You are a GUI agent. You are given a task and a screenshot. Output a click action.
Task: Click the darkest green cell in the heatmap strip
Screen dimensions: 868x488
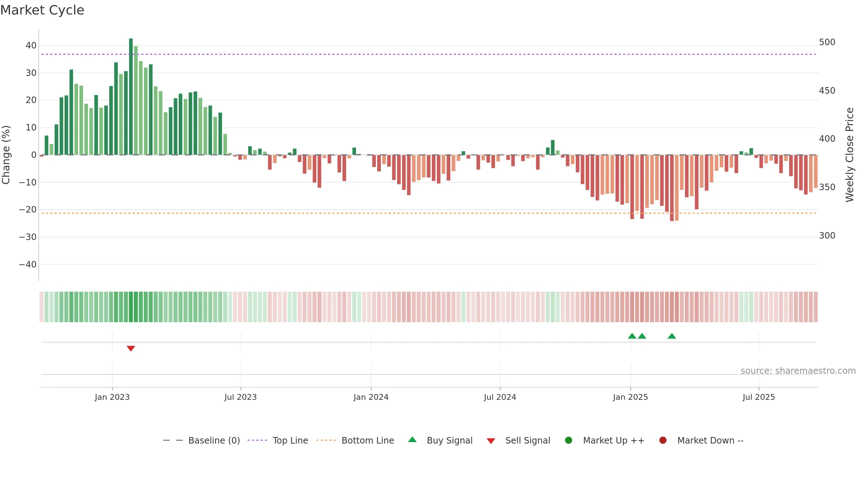coord(131,307)
